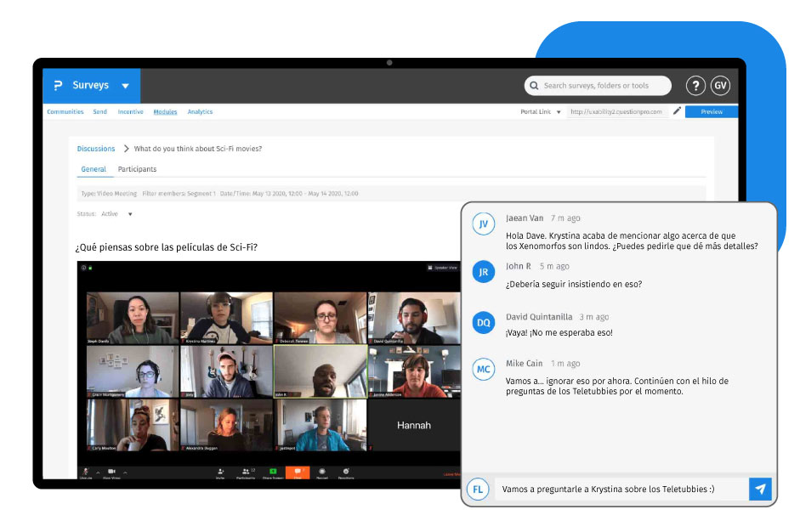Open the Surveys product dropdown arrow
This screenshot has width=800, height=532.
coord(125,86)
